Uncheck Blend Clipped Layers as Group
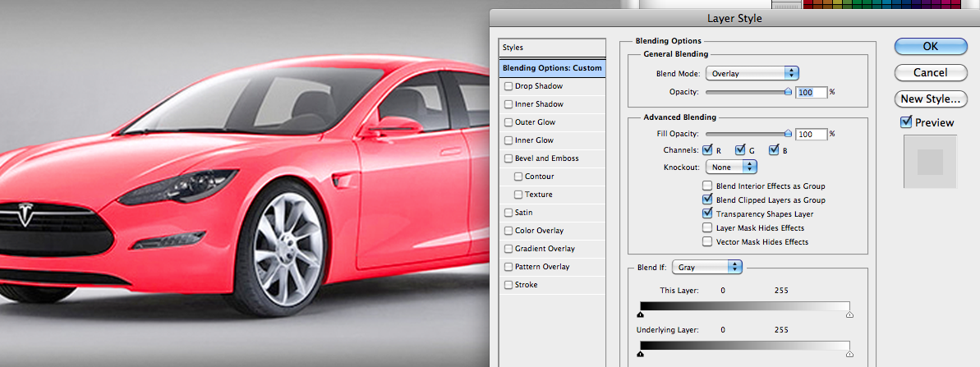Viewport: 980px width, 367px height. pos(707,200)
